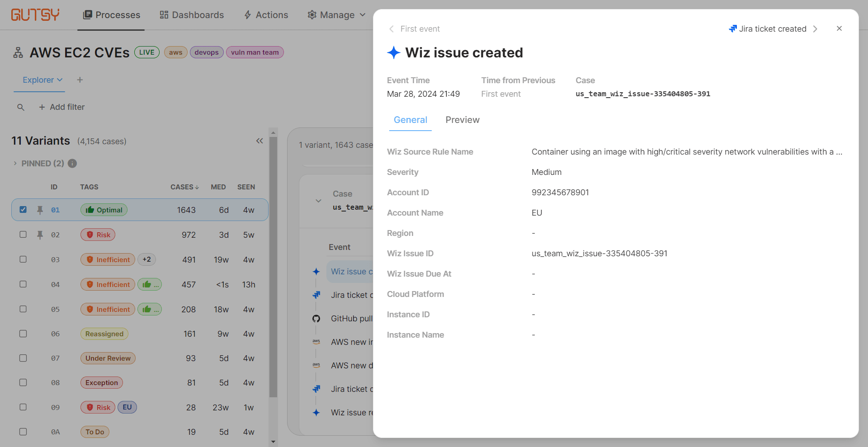Click the Wiz issue created event icon in timeline
Image resolution: width=868 pixels, height=447 pixels.
click(x=316, y=272)
